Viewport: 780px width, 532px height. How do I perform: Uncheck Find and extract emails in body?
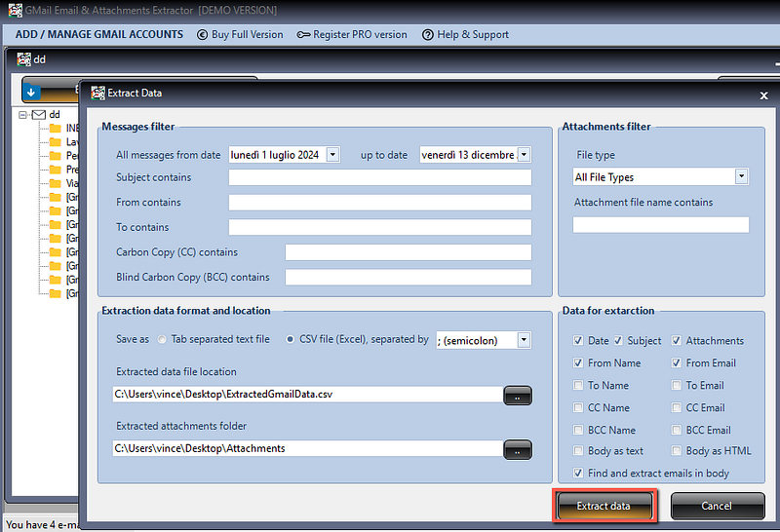pos(578,473)
